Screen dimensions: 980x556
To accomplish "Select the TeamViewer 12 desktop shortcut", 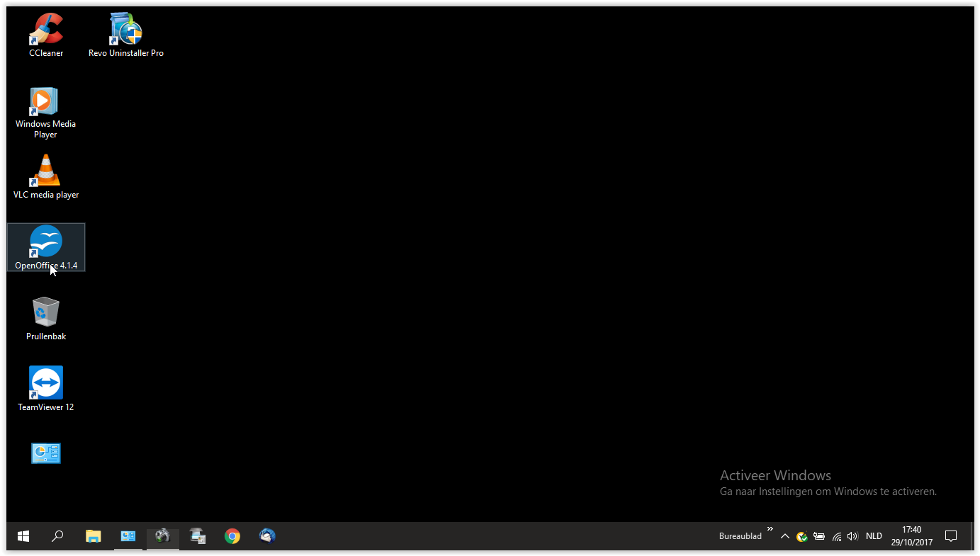I will tap(46, 389).
